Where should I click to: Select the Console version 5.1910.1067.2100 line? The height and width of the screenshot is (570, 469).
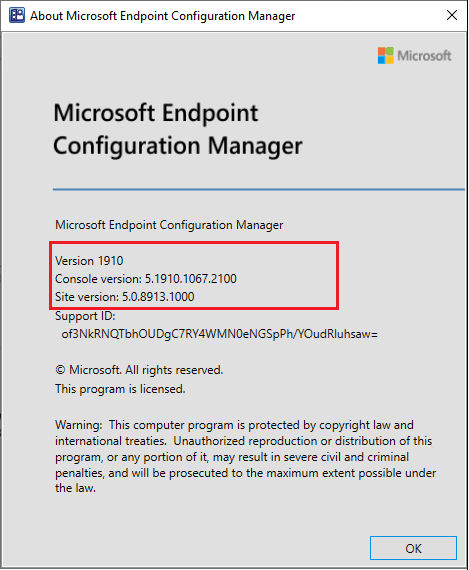point(146,279)
